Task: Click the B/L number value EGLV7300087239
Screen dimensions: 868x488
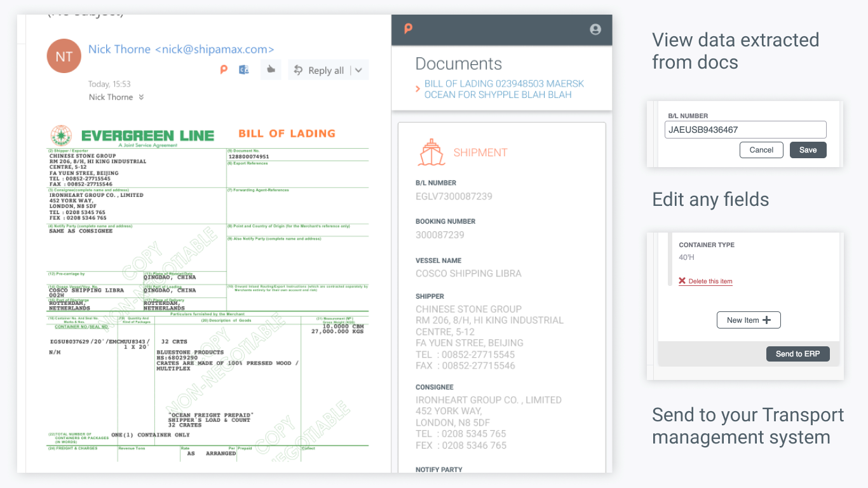Action: [454, 196]
